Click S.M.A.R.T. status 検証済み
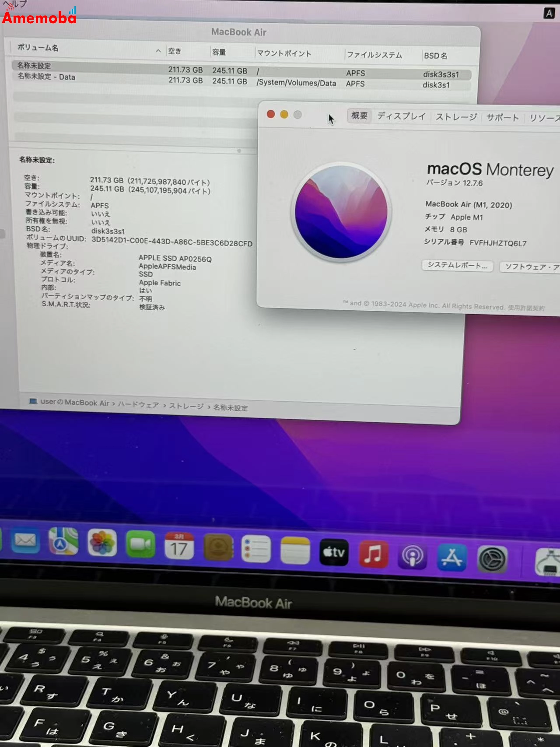 152,307
